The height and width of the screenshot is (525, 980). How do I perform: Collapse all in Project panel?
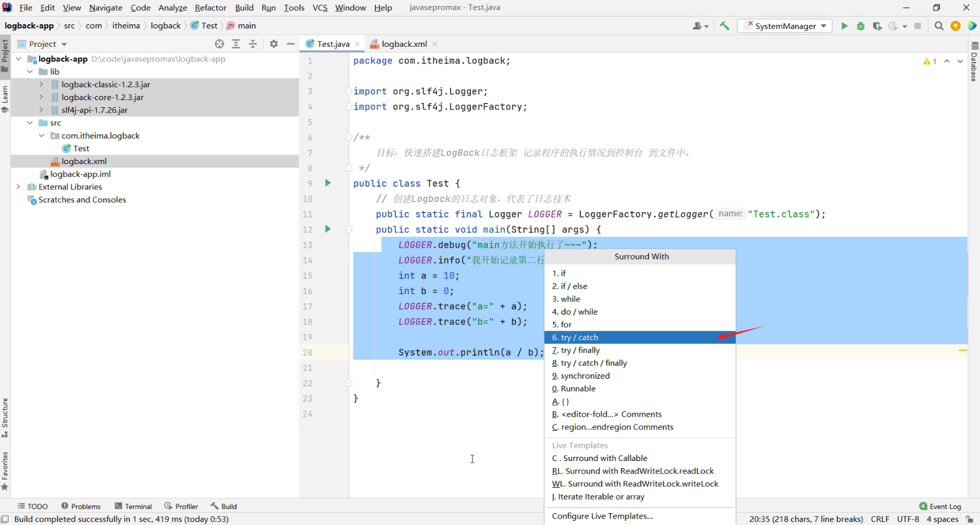point(253,44)
